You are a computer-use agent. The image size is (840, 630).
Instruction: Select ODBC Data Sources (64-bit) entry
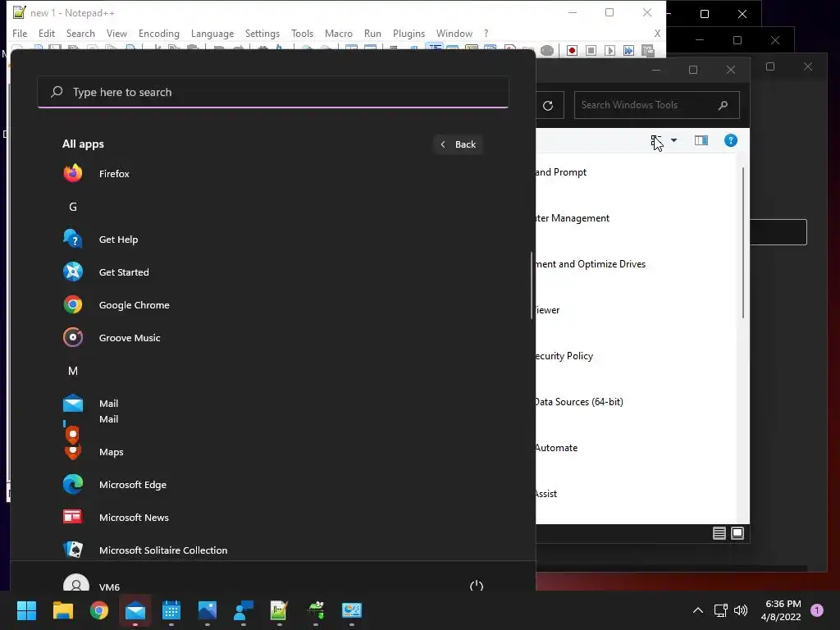pos(578,402)
